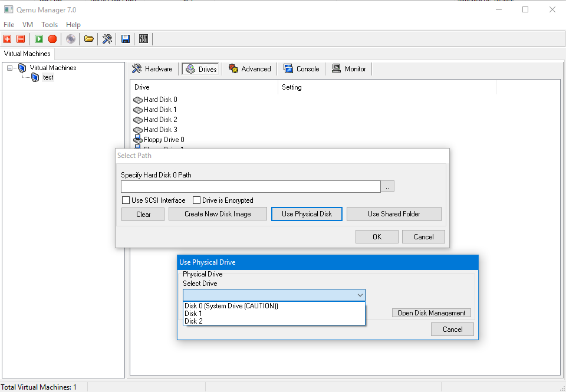
Task: Click Open Disk Management button
Action: (432, 313)
